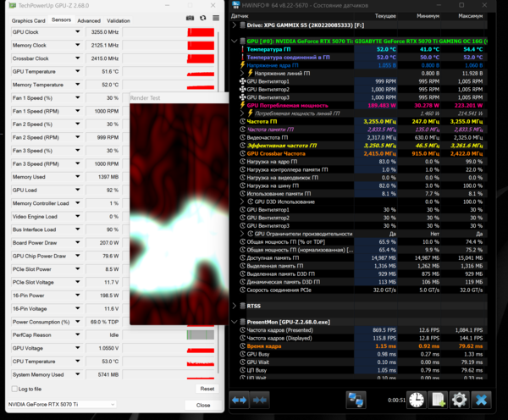Open the Board Power Draw dropdown

click(78, 243)
